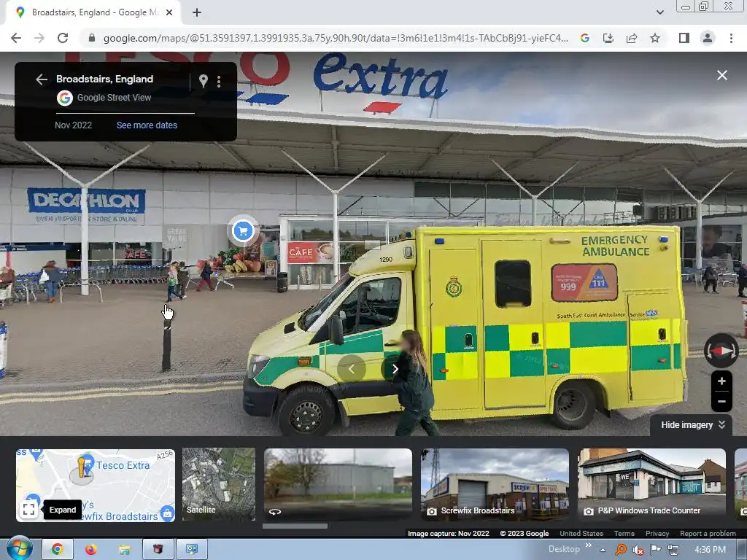
Task: Slide the imagery strip horizontal scrollbar
Action: (x=295, y=526)
